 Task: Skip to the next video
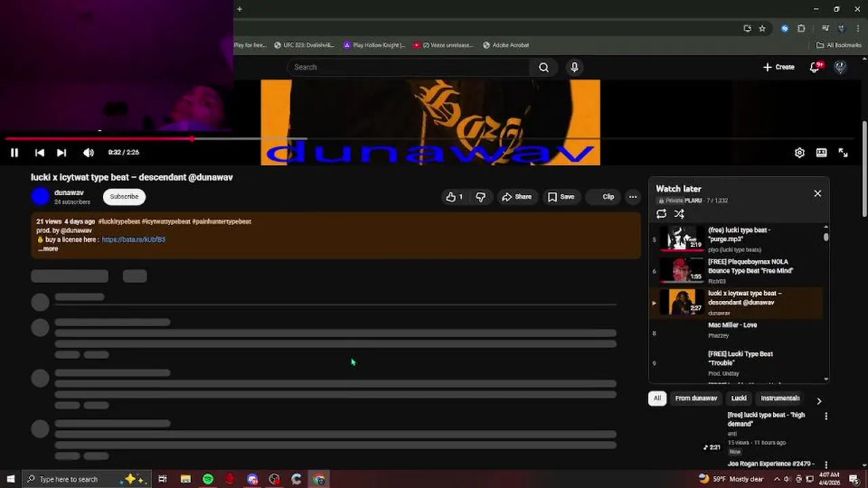click(x=61, y=152)
